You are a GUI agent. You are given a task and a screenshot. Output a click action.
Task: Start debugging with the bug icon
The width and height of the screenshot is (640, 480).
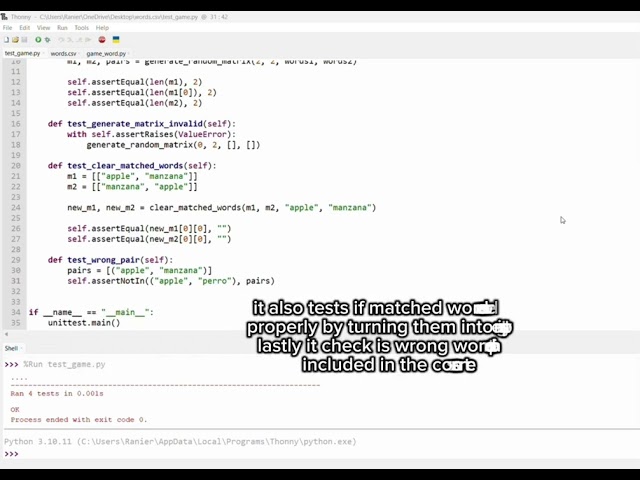coord(47,40)
